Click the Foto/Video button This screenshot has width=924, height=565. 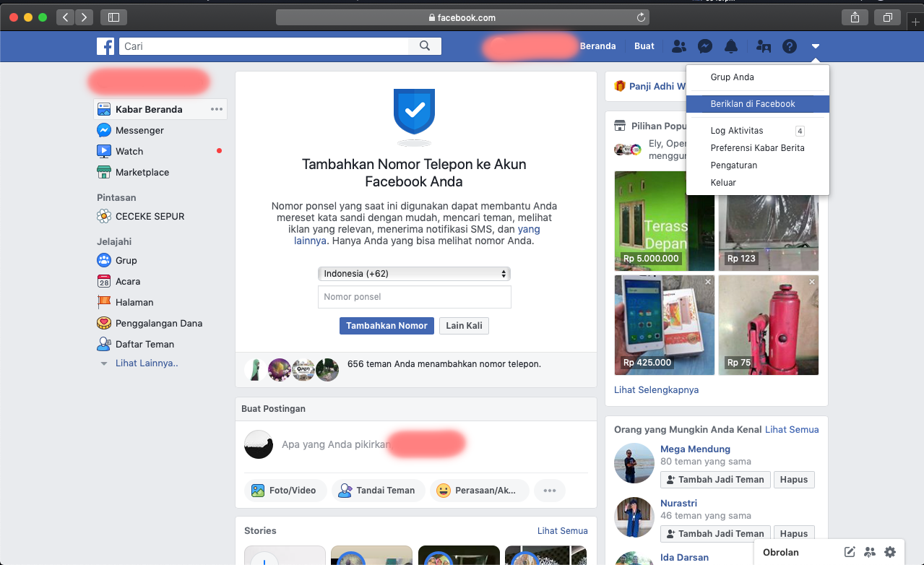point(285,491)
